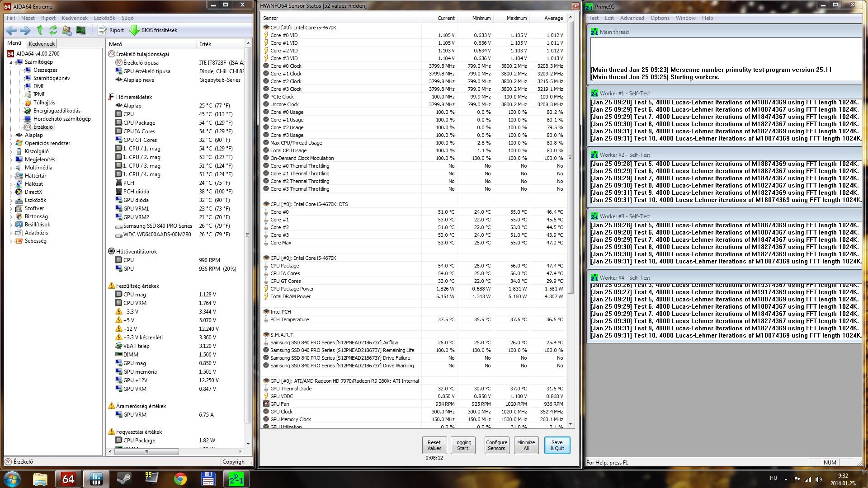Expand the Kiszolgáló tree node
The image size is (868, 488).
[11, 151]
